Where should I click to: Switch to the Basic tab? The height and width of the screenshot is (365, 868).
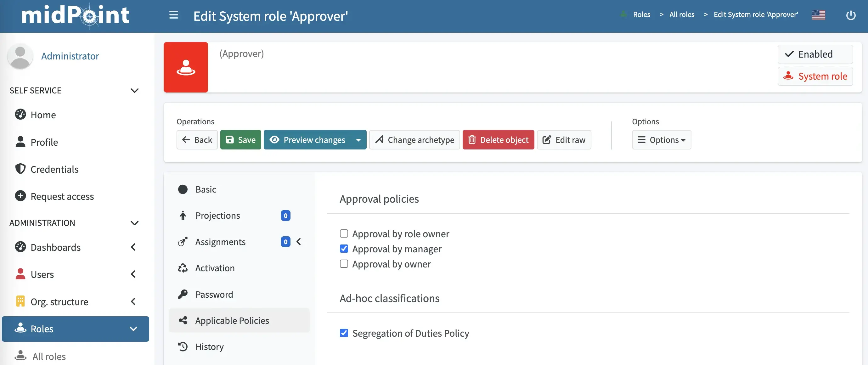pos(206,189)
